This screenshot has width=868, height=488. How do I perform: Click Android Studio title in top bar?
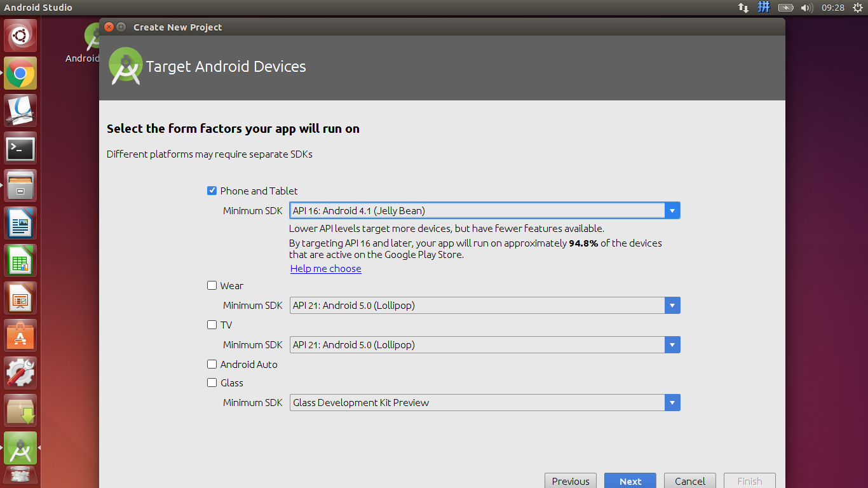[38, 8]
